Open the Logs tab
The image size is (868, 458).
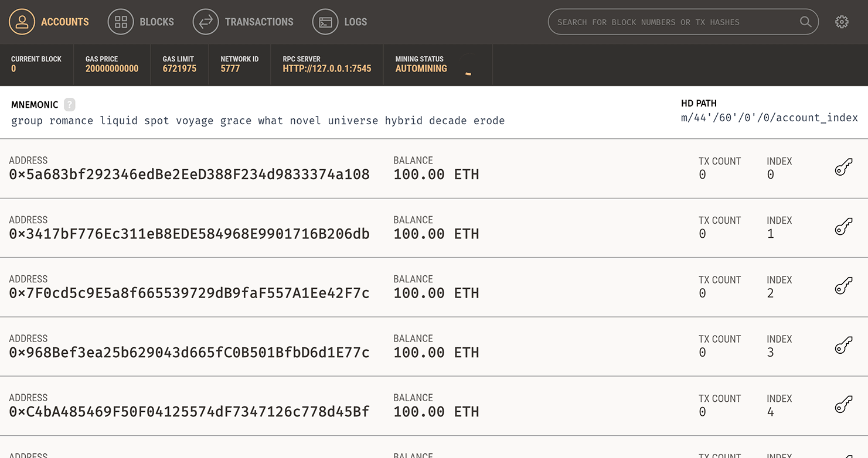pyautogui.click(x=340, y=22)
